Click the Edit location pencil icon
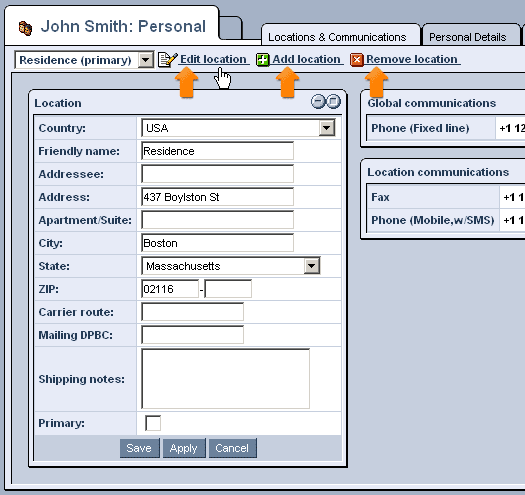Viewport: 525px width, 495px height. tap(167, 60)
